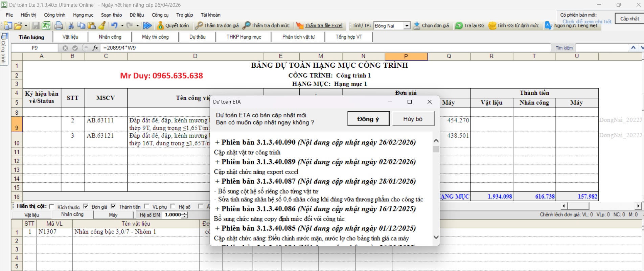The height and width of the screenshot is (271, 644).
Task: Toggle the VL phụ checkbox
Action: (x=147, y=206)
